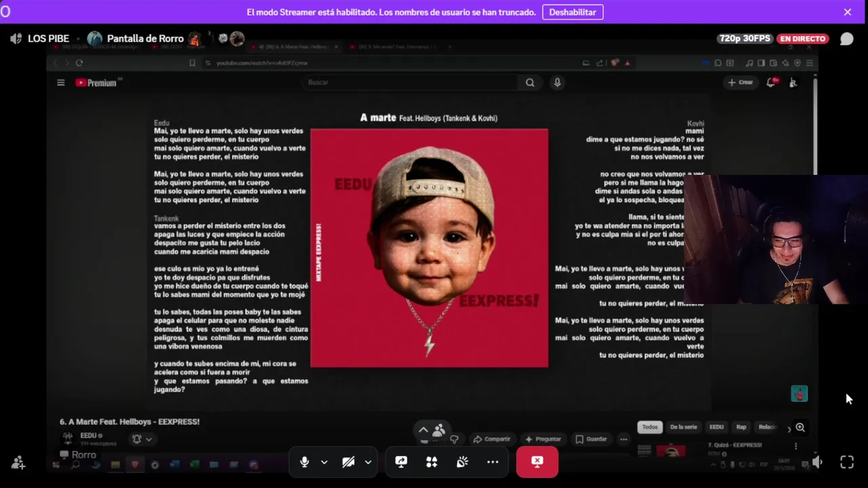Click the browser reload button in the stream

[79, 63]
